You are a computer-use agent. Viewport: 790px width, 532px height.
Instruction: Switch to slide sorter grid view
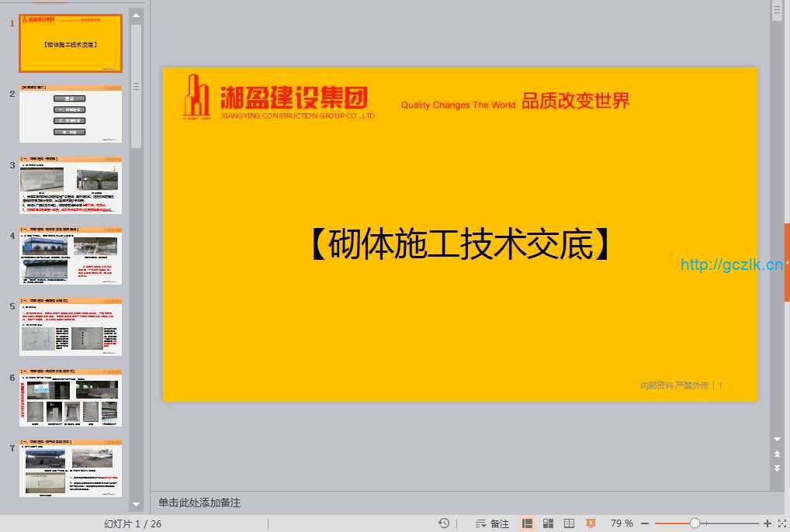(548, 523)
